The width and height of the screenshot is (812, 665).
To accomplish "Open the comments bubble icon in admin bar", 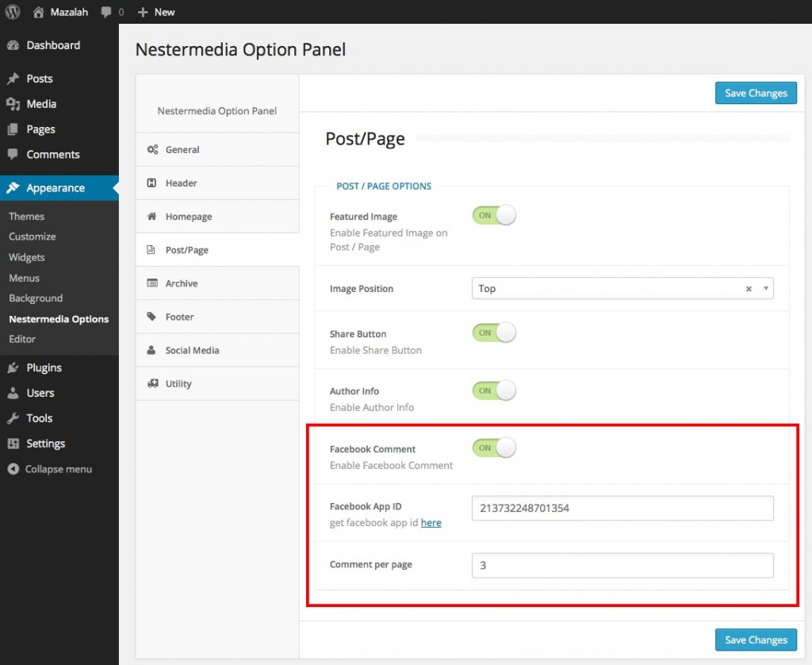I will pyautogui.click(x=106, y=12).
